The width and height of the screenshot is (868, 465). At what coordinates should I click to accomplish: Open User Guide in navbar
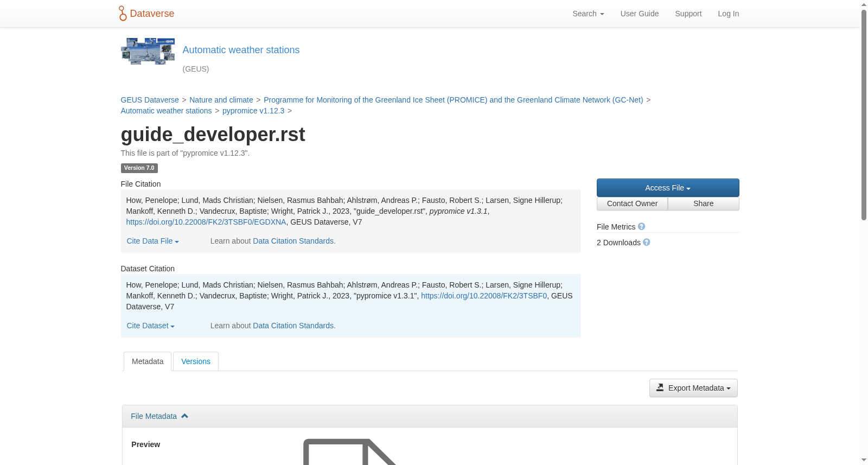[x=640, y=14]
